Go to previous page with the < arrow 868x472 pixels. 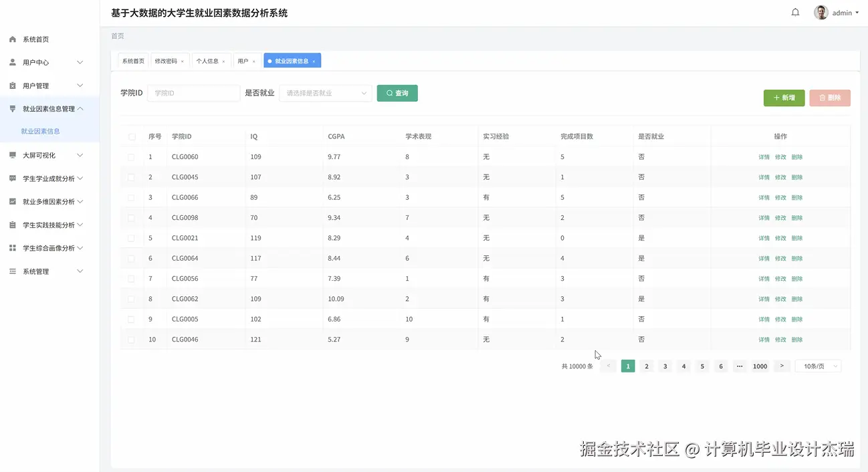[608, 366]
